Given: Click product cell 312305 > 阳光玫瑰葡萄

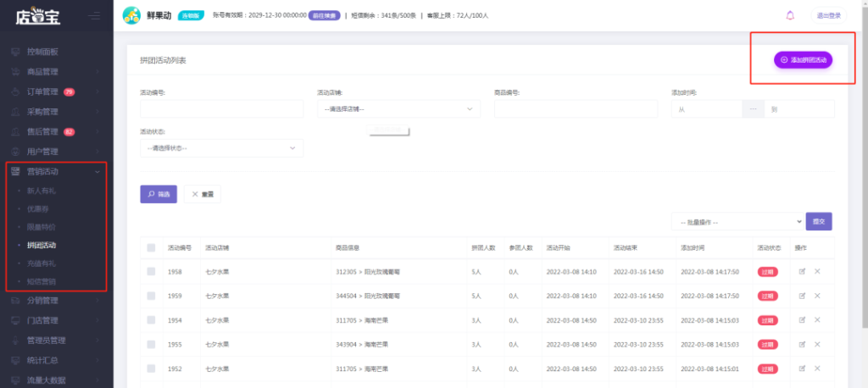Looking at the screenshot, I should pyautogui.click(x=368, y=272).
